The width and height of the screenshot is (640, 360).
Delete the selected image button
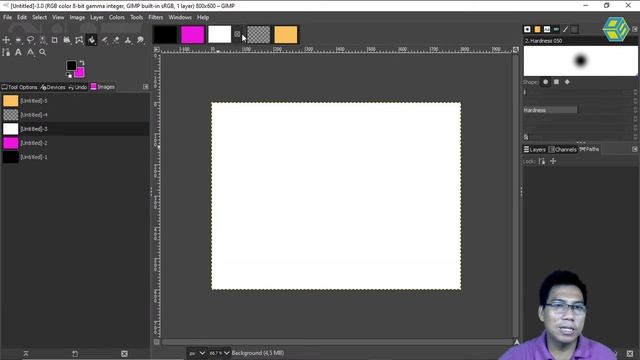click(124, 353)
